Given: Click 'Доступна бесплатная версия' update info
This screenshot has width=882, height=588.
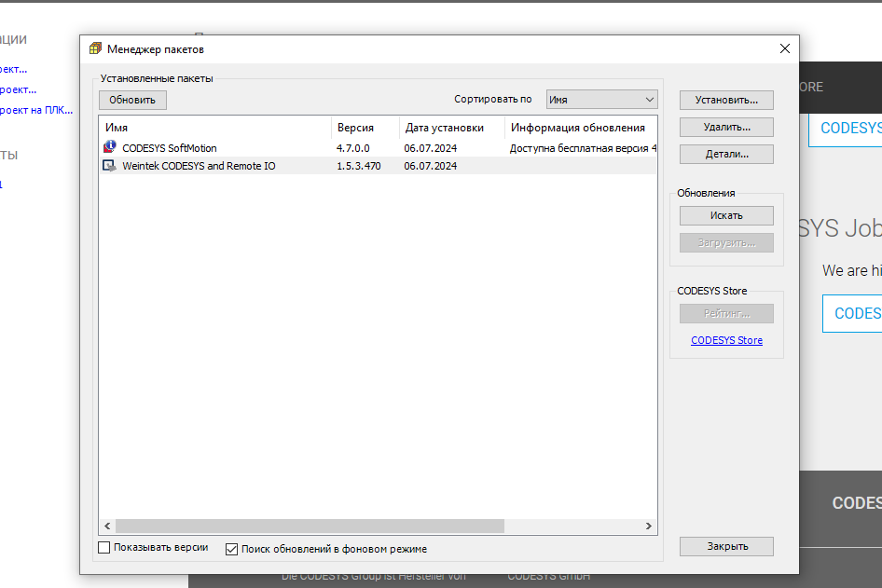Looking at the screenshot, I should click(x=583, y=148).
